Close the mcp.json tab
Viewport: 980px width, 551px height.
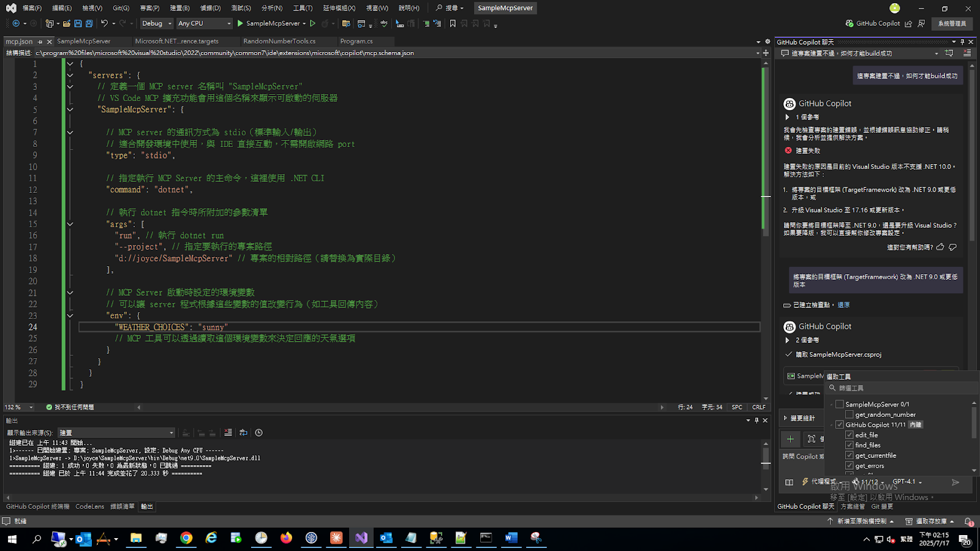pyautogui.click(x=50, y=42)
